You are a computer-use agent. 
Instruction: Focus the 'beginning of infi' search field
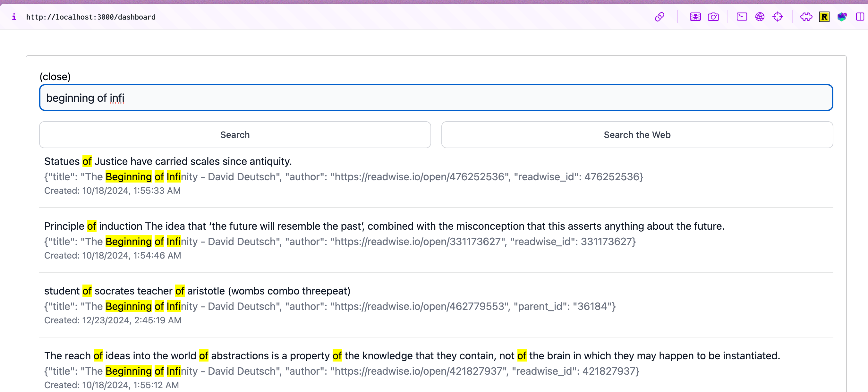[436, 98]
